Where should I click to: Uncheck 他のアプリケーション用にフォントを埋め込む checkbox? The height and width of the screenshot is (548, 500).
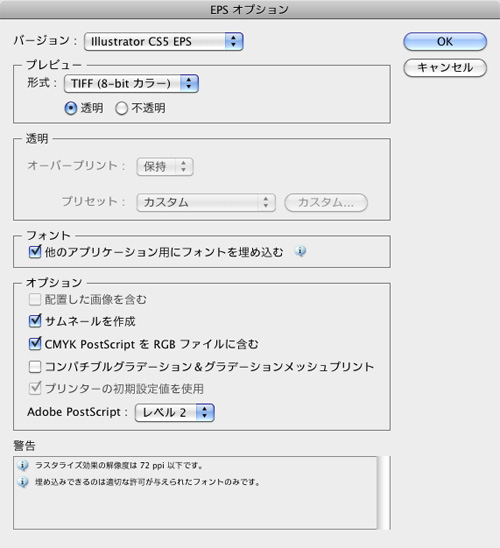click(35, 252)
